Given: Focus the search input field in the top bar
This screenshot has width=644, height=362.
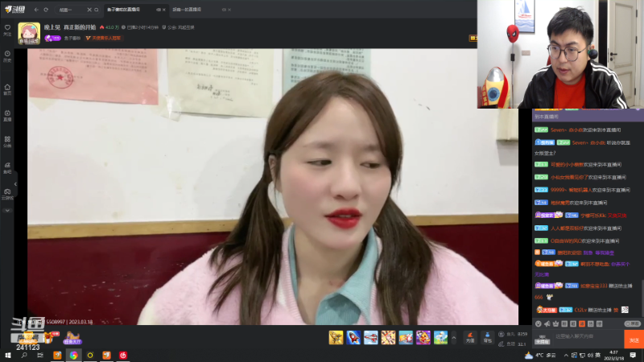Looking at the screenshot, I should click(x=71, y=10).
